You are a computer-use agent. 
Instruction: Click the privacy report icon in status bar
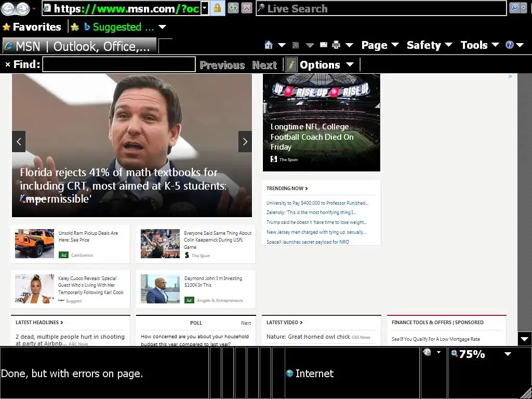click(427, 352)
